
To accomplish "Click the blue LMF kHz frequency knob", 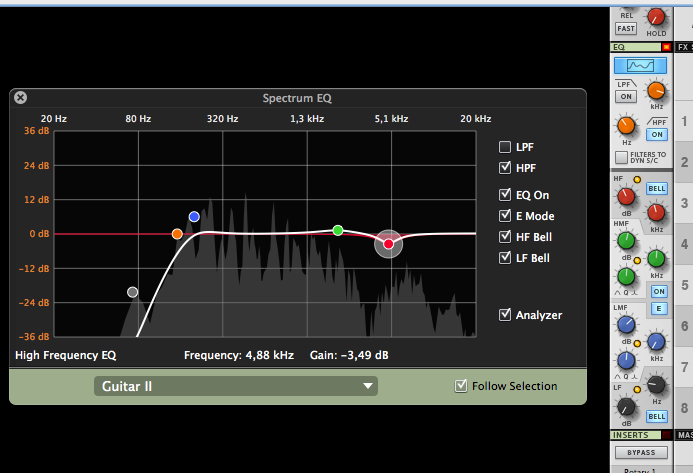I will (656, 342).
